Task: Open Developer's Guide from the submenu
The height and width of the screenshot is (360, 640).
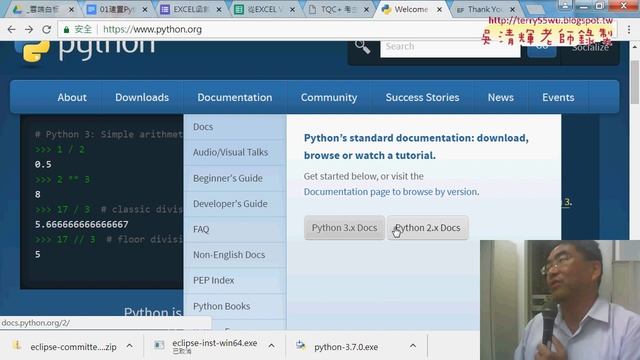Action: click(235, 204)
